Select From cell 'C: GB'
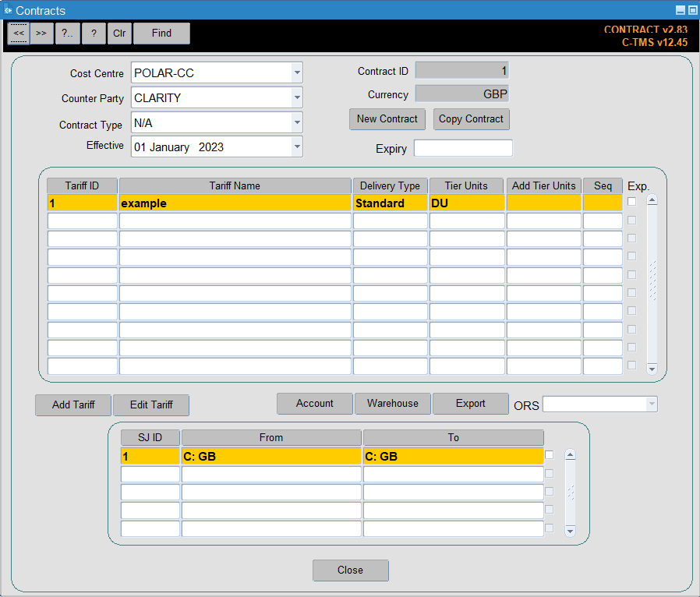This screenshot has width=700, height=597. [271, 456]
